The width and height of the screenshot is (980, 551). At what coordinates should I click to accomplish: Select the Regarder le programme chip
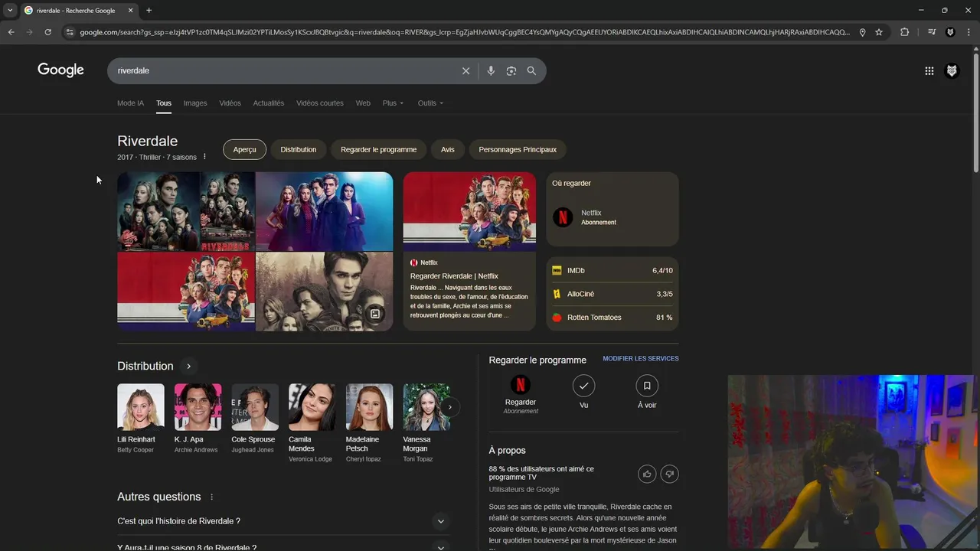(378, 149)
